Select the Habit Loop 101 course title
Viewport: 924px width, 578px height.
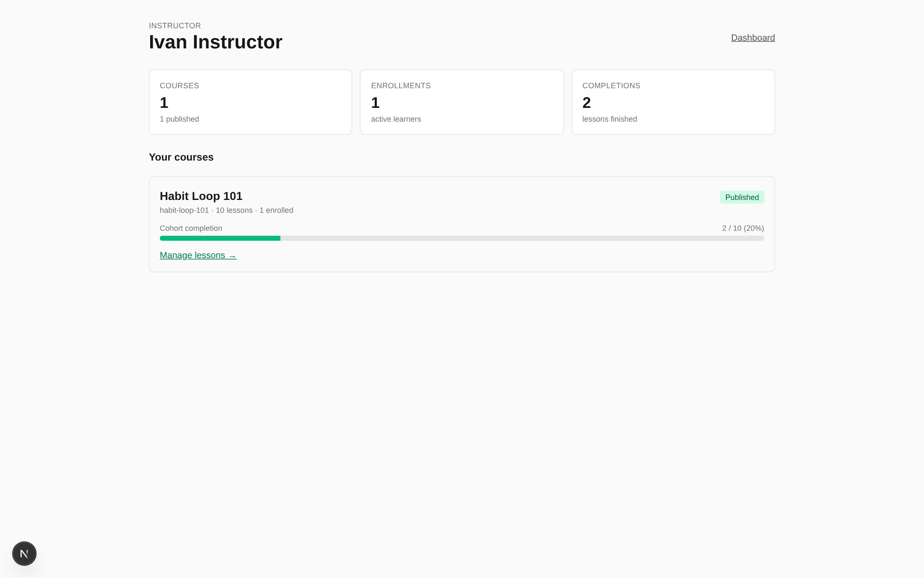tap(201, 196)
